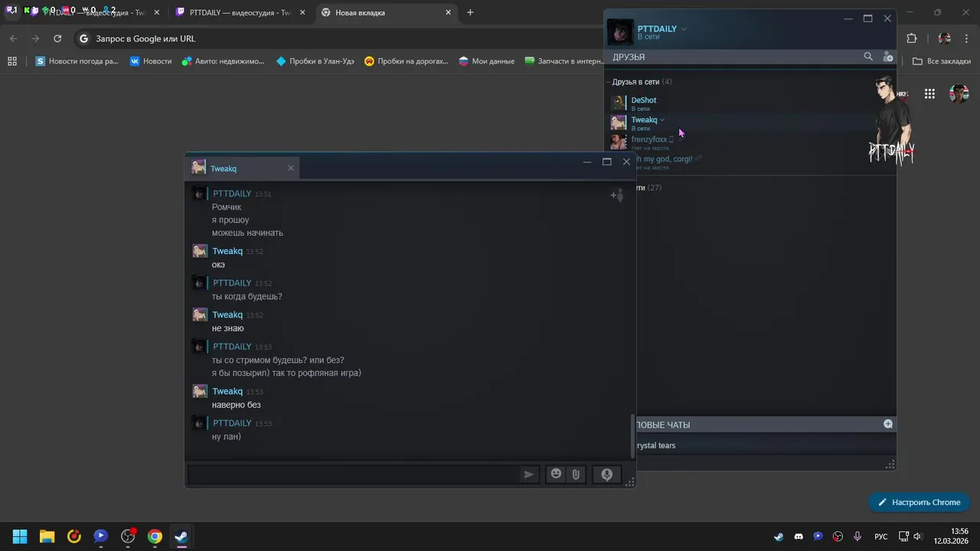This screenshot has height=551, width=980.
Task: Add a friend via the Steam friends header
Action: click(x=888, y=57)
